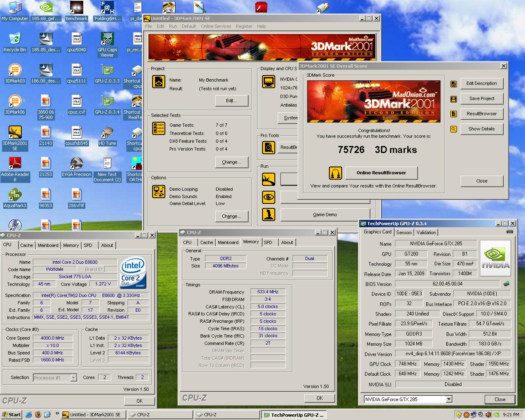Image resolution: width=525 pixels, height=420 pixels.
Task: Click the Core Speed 4000.0 MHz value
Action: click(x=52, y=338)
